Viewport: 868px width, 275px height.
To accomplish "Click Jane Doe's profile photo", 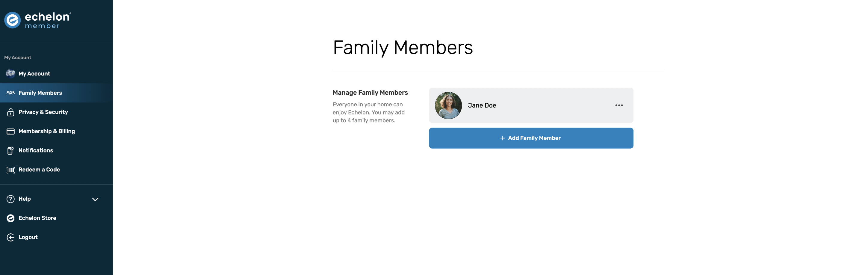I will (x=448, y=105).
